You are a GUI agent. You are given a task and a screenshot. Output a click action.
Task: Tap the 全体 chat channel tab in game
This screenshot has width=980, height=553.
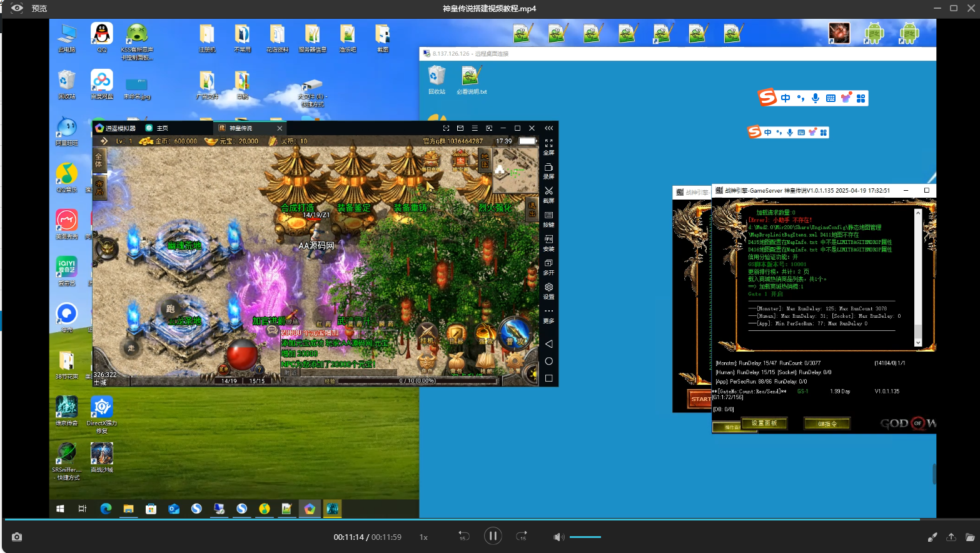click(x=99, y=160)
